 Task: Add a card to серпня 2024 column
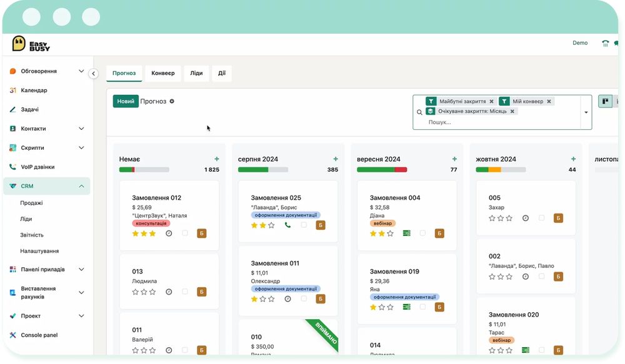[336, 159]
